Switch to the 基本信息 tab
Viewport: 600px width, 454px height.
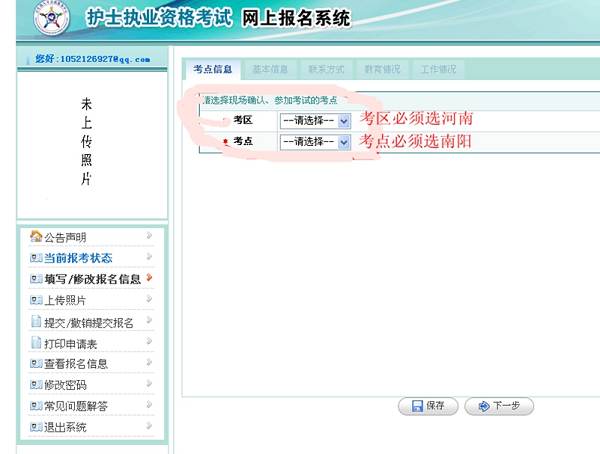[270, 70]
